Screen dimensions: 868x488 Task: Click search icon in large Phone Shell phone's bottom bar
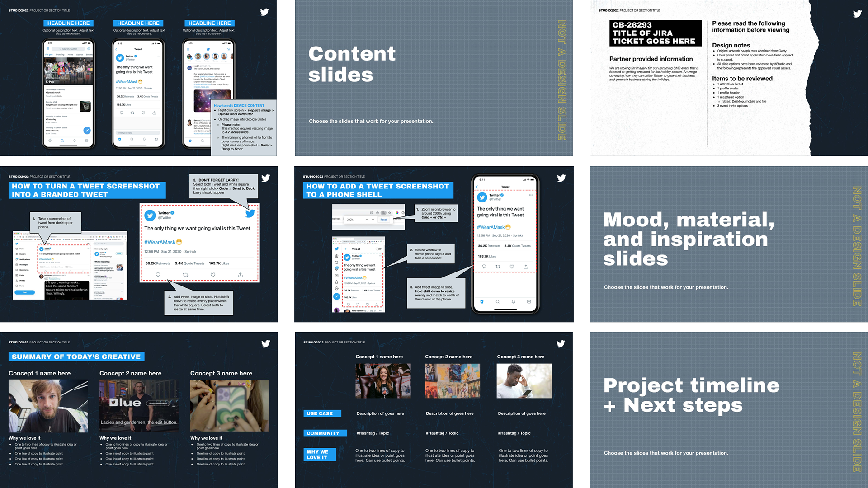[x=497, y=302]
